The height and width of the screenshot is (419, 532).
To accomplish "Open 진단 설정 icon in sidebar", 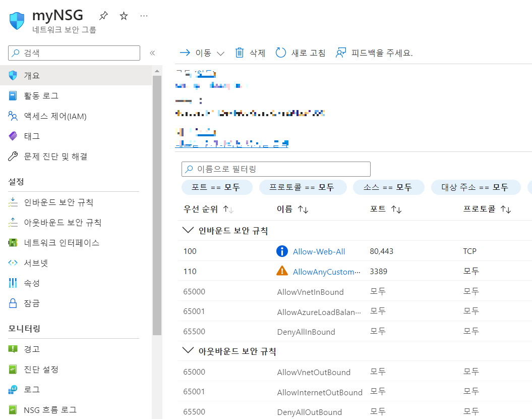I will point(13,369).
